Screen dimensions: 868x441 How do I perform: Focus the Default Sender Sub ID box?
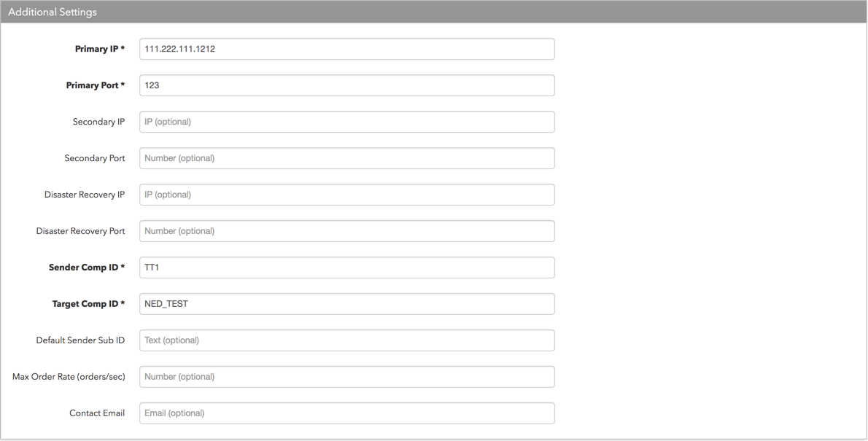pyautogui.click(x=346, y=340)
